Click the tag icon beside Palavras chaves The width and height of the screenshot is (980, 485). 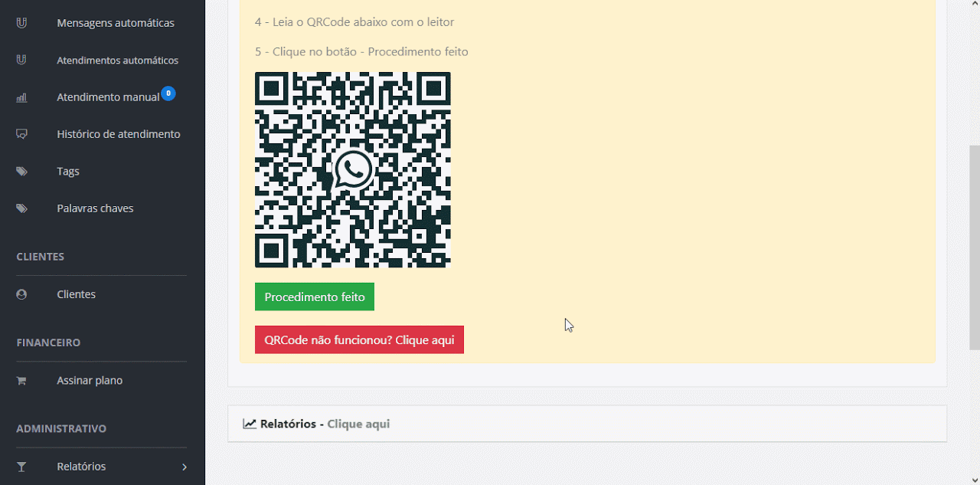point(21,208)
